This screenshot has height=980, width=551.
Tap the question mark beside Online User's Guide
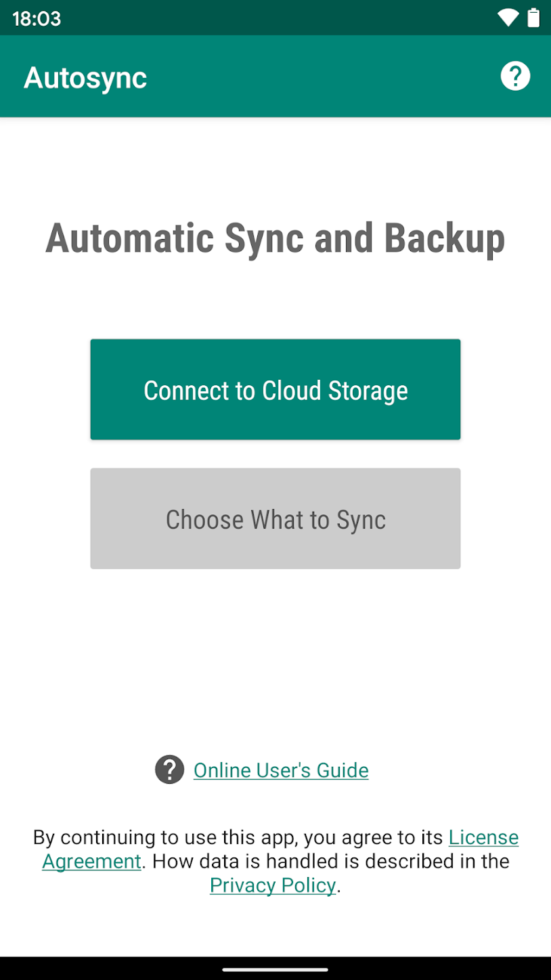click(x=169, y=770)
